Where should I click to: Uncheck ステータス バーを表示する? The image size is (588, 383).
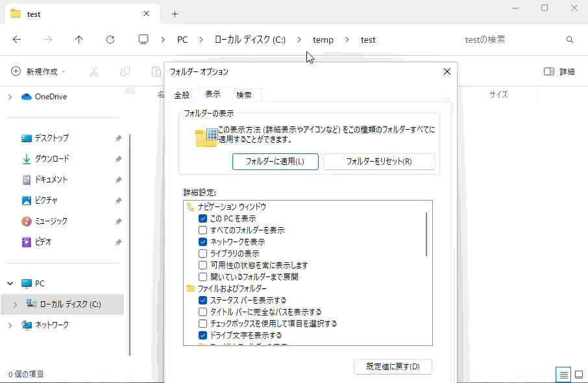click(203, 300)
